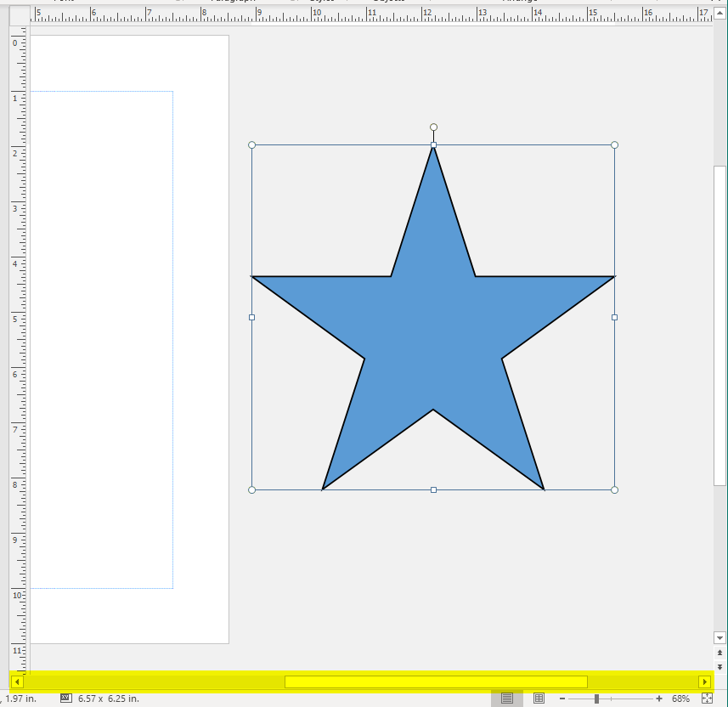Click the blue five-point star shape

click(433, 340)
